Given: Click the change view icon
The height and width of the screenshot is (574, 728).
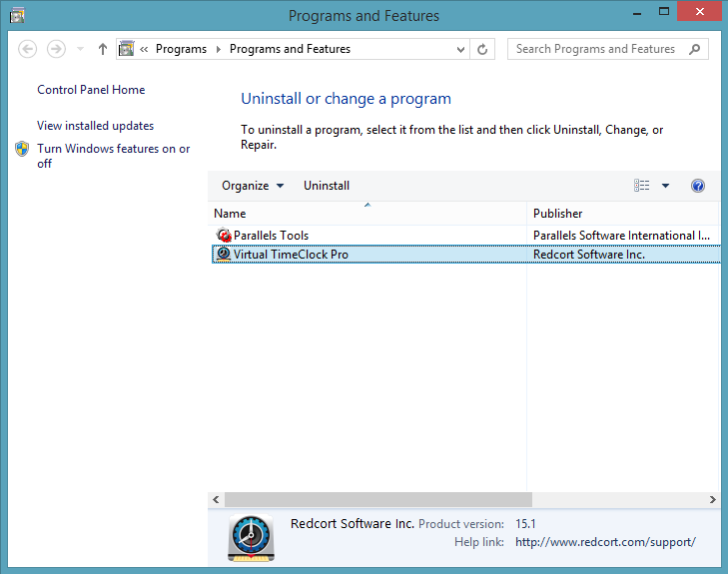Looking at the screenshot, I should [642, 186].
